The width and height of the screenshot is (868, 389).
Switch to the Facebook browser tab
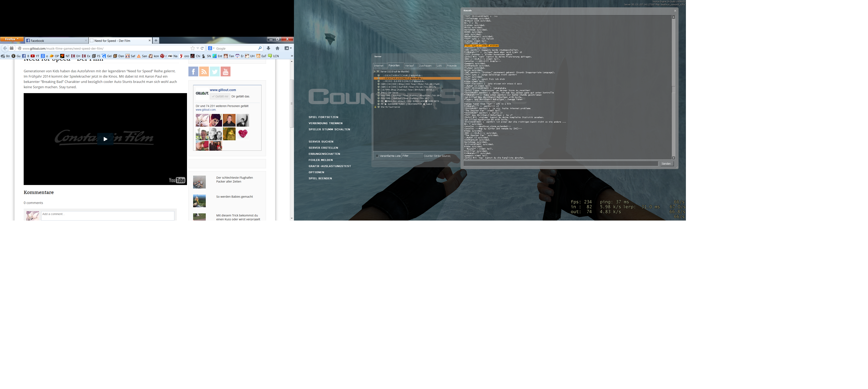[57, 40]
